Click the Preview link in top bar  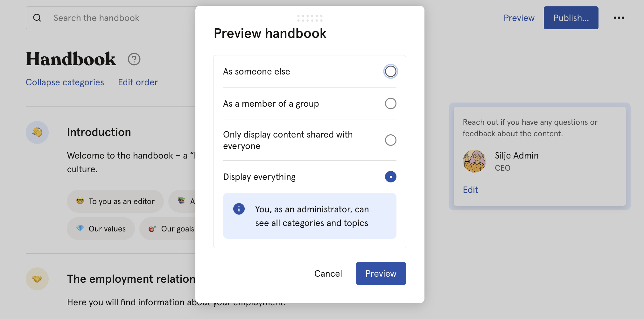(519, 18)
